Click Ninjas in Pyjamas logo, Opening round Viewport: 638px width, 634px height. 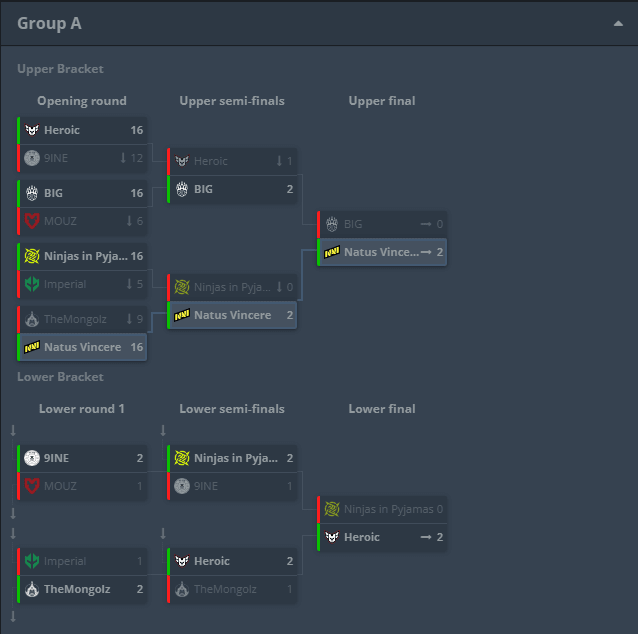[32, 256]
